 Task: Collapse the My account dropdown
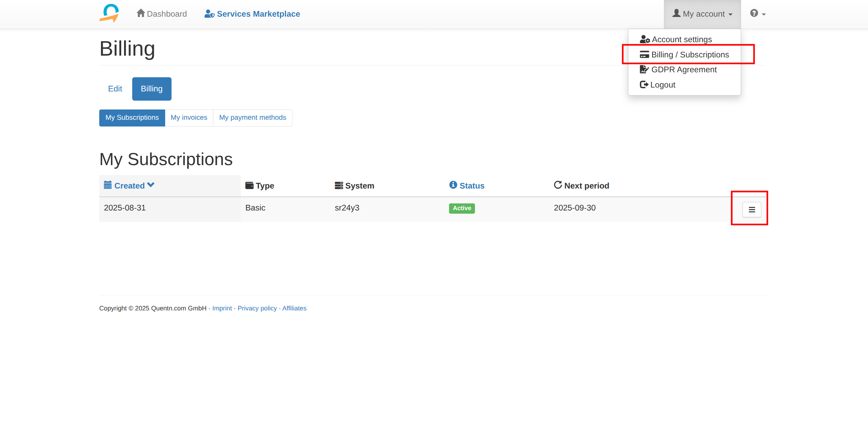[x=702, y=14]
